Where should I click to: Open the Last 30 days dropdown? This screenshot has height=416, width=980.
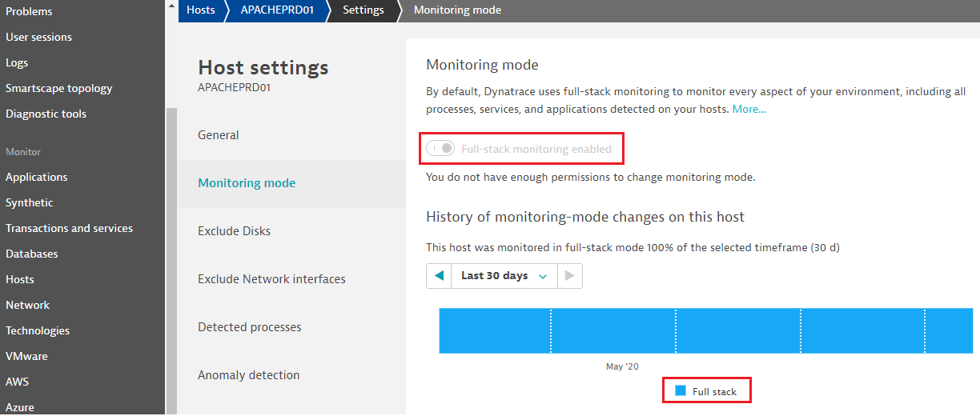(504, 276)
